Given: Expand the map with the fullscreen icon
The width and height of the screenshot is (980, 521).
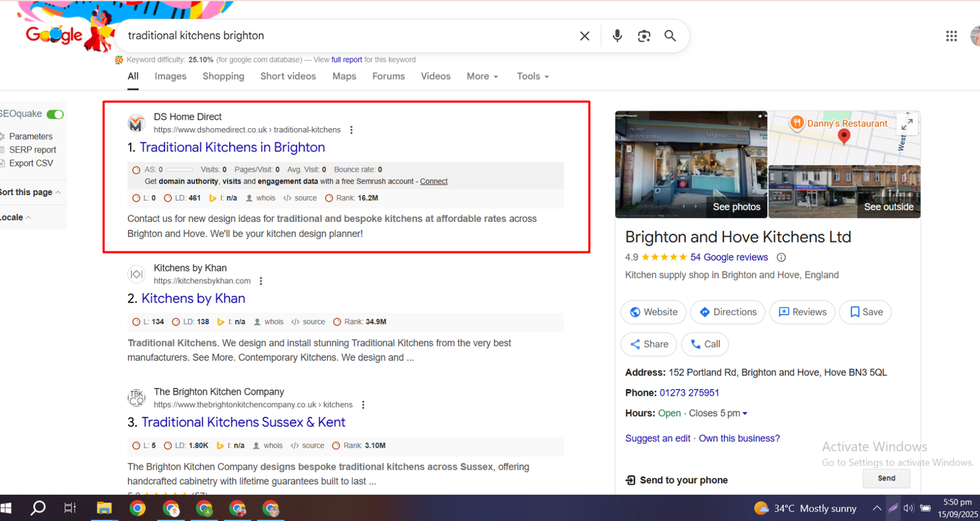Looking at the screenshot, I should point(907,123).
